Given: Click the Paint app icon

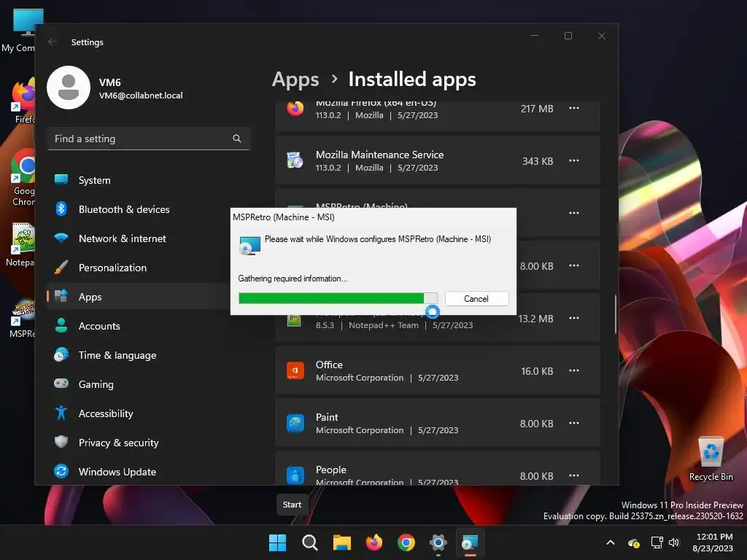Looking at the screenshot, I should pyautogui.click(x=295, y=423).
